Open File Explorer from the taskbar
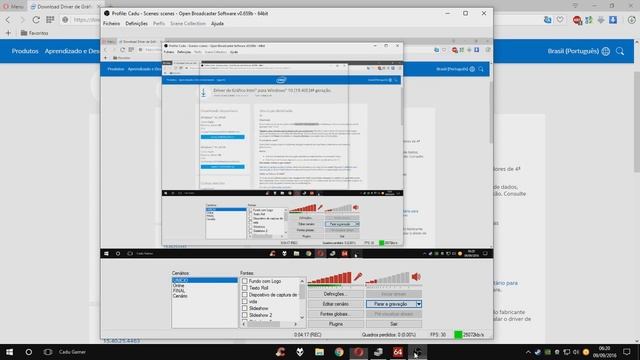The image size is (640, 360). 319,352
